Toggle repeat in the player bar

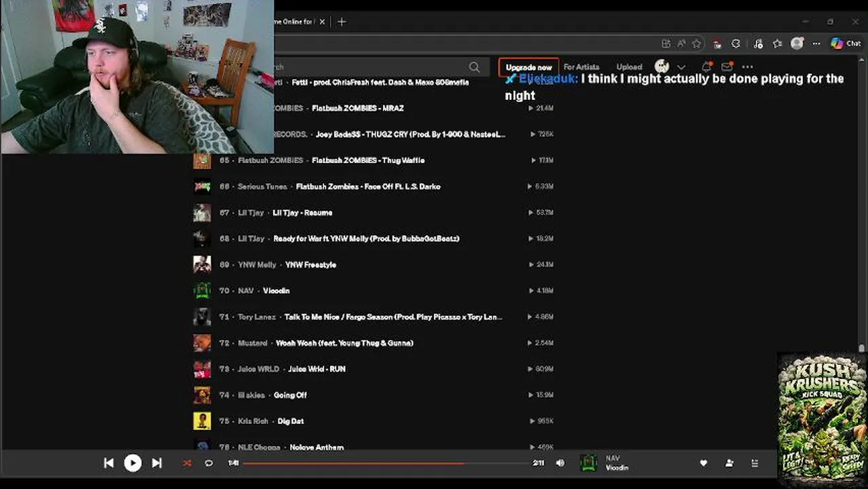pos(209,463)
